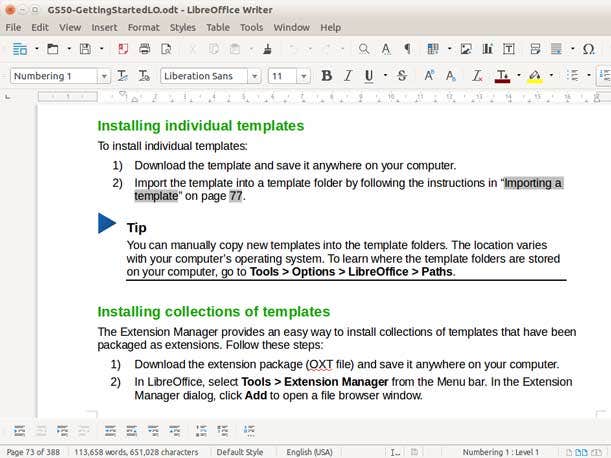Image resolution: width=611 pixels, height=458 pixels.
Task: Click the Clone Formatting paintbrush icon
Action: click(267, 48)
